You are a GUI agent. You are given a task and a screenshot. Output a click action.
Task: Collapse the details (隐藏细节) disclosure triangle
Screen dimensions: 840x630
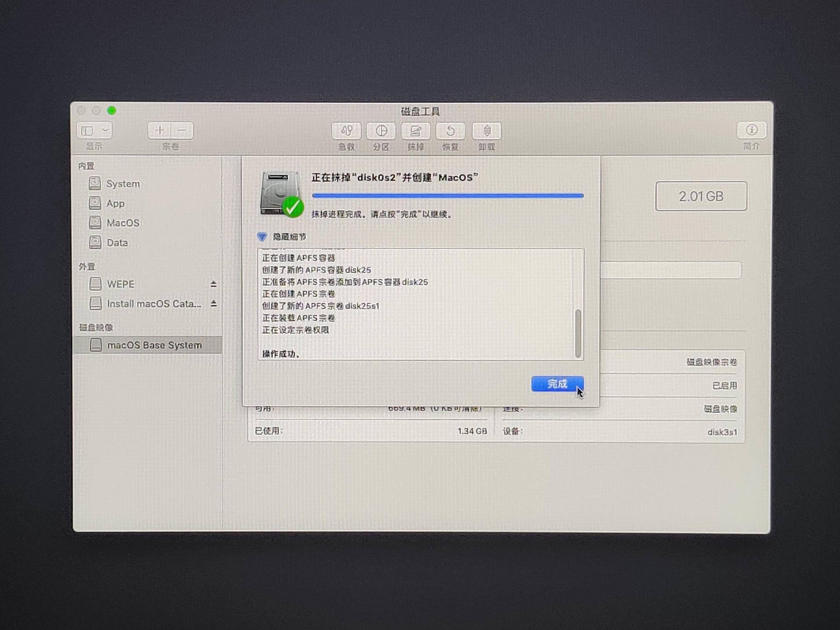[x=262, y=237]
